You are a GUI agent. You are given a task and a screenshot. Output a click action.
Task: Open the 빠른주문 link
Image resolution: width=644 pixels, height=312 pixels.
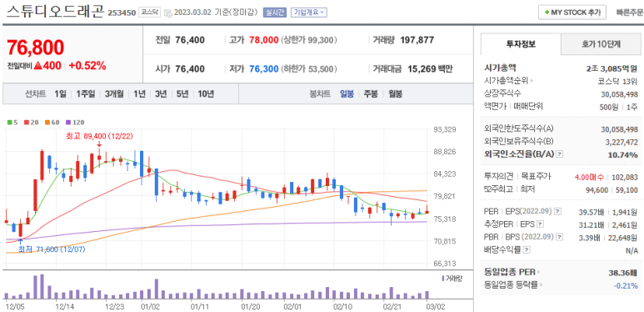tap(630, 13)
